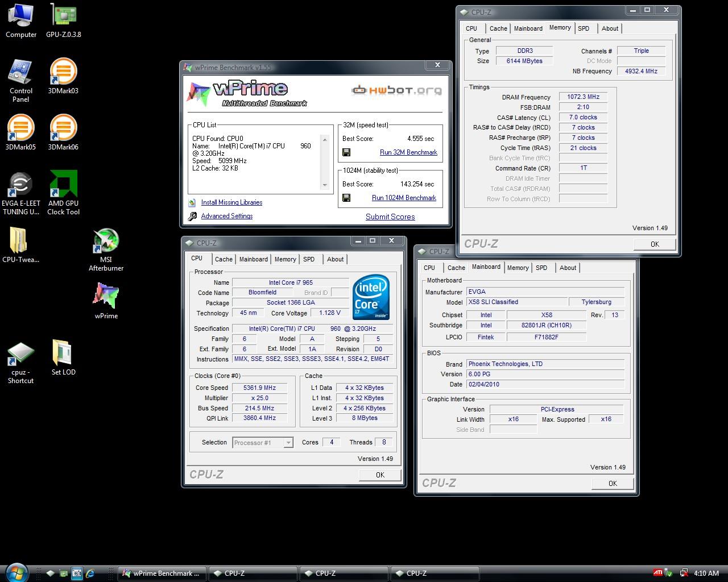The image size is (728, 582).
Task: Click the DRAM Frequency value 1072.3 MHz
Action: click(x=583, y=97)
